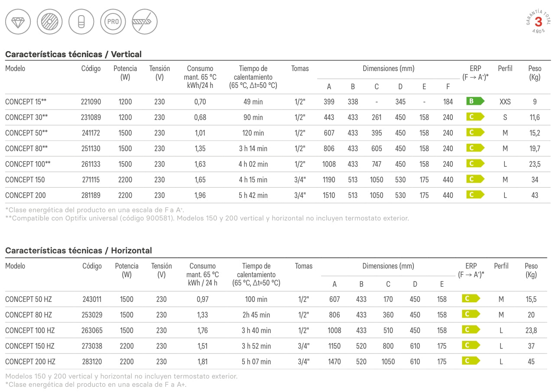The width and height of the screenshot is (559, 392).
Task: Select the 'Características técnicas / Horizontal' heading
Action: point(78,250)
